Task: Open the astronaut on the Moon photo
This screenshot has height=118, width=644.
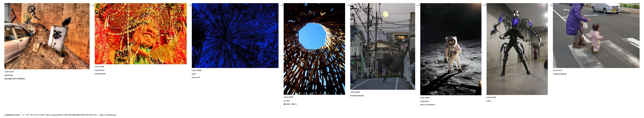Action: (451, 49)
